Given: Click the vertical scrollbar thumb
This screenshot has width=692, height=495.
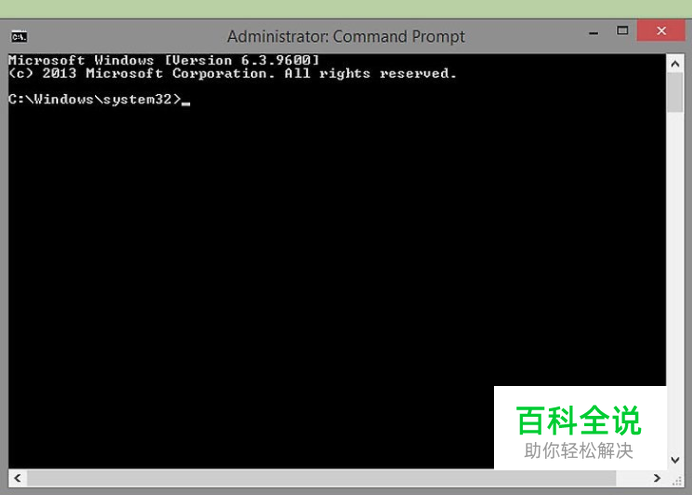Looking at the screenshot, I should (x=675, y=93).
